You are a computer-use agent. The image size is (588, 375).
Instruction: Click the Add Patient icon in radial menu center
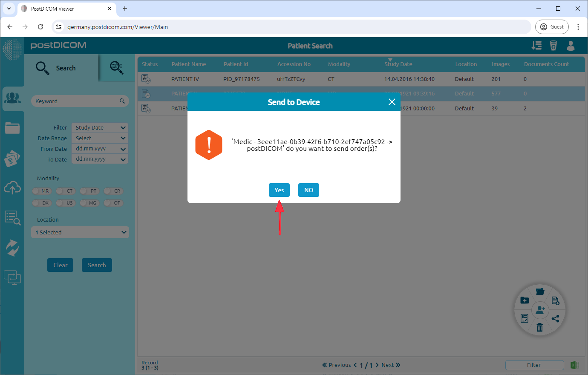[x=540, y=310]
